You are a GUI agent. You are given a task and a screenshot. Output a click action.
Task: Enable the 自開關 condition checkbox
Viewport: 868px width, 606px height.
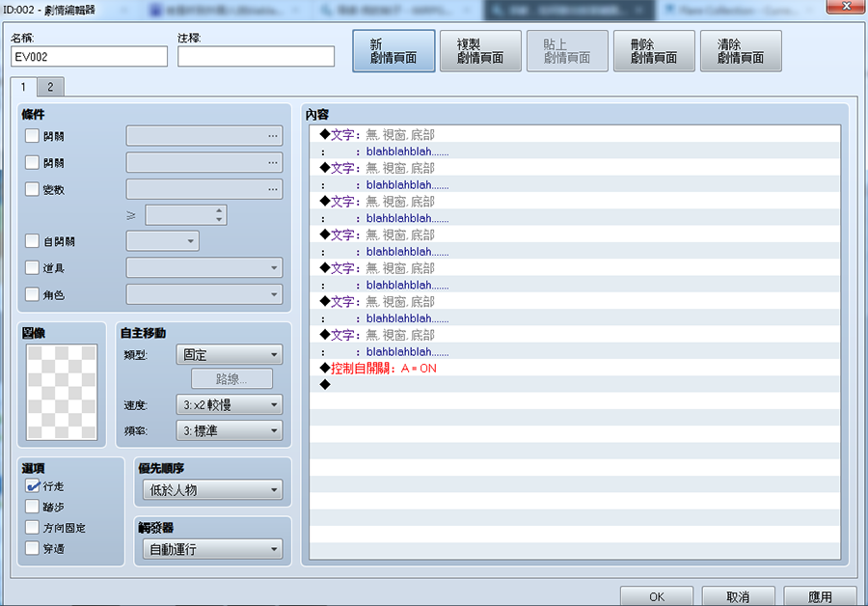pyautogui.click(x=32, y=241)
